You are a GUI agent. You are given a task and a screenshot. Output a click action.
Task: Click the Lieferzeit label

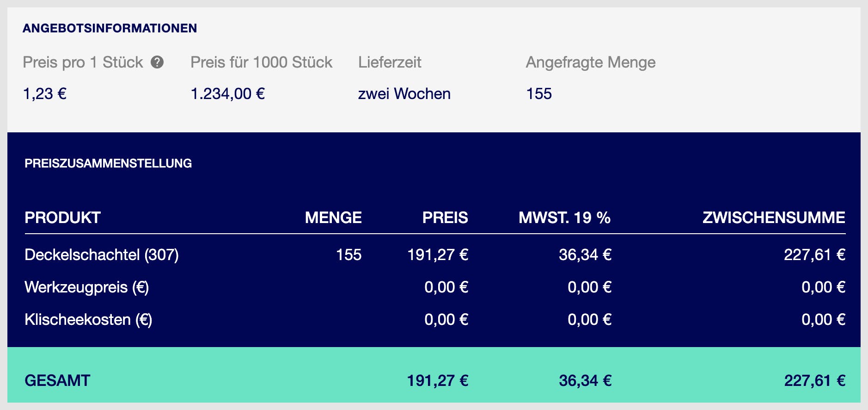click(390, 62)
